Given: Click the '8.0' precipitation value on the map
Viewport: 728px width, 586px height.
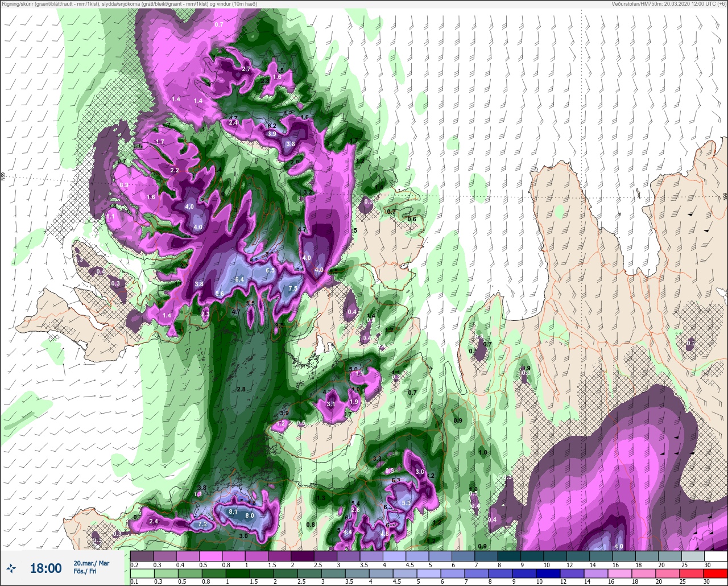Looking at the screenshot, I should [249, 515].
